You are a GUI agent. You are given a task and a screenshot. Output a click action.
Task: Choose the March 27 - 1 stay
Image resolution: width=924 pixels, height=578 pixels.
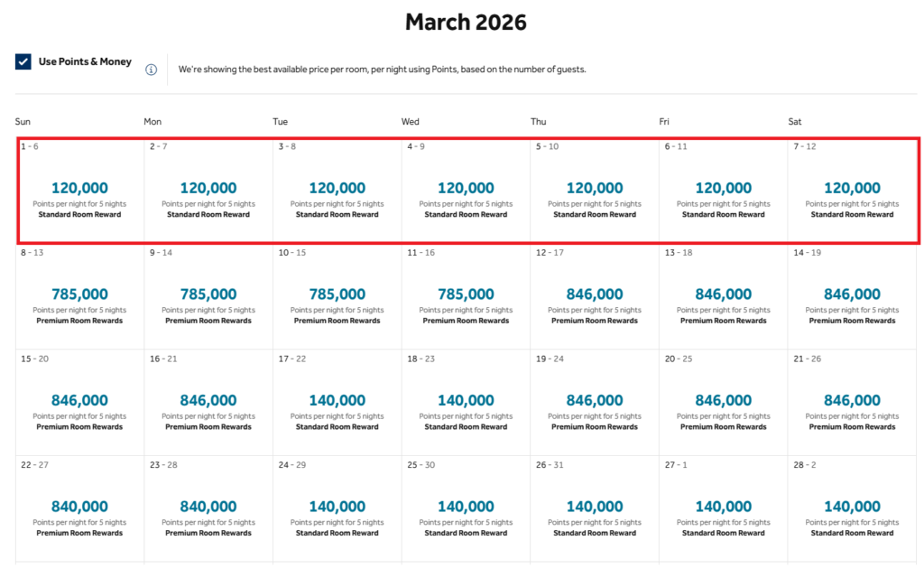724,508
